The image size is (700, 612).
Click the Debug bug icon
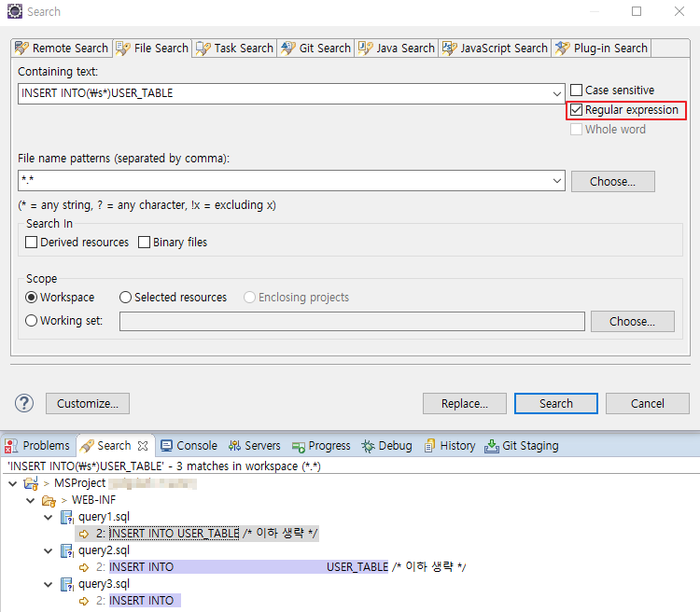[368, 446]
